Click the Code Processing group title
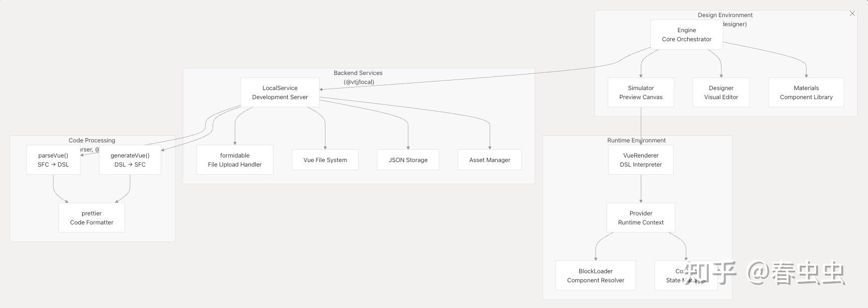This screenshot has height=308, width=868. 92,140
